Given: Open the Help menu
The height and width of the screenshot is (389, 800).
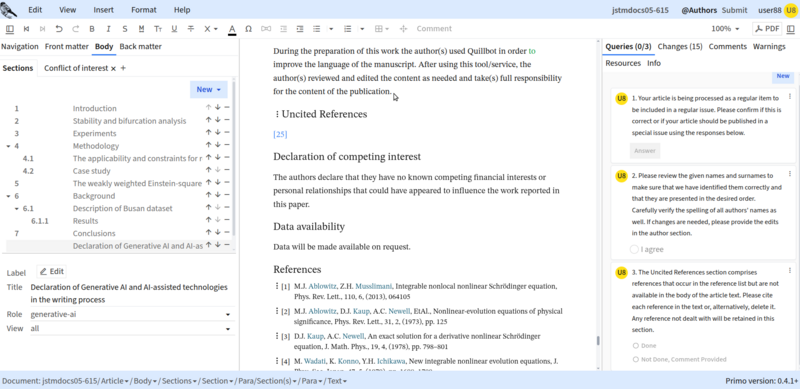Looking at the screenshot, I should tap(182, 10).
